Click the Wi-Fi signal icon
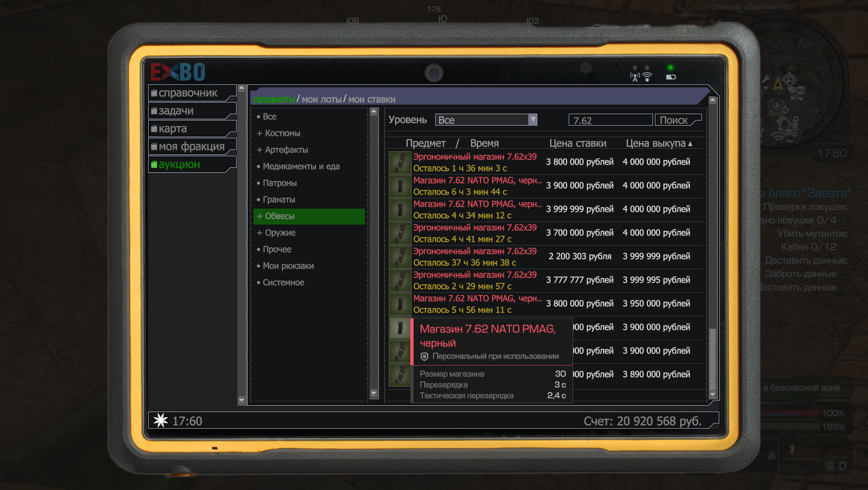 pos(647,77)
